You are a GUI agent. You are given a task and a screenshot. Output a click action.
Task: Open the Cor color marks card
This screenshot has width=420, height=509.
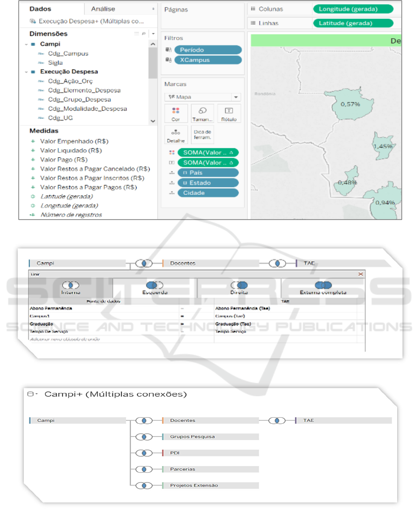tap(176, 113)
